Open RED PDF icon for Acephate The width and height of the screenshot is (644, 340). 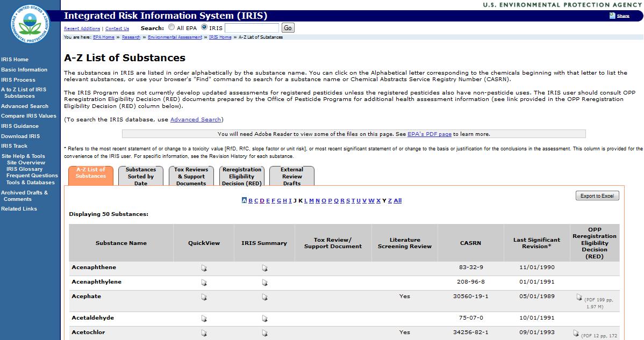point(579,297)
